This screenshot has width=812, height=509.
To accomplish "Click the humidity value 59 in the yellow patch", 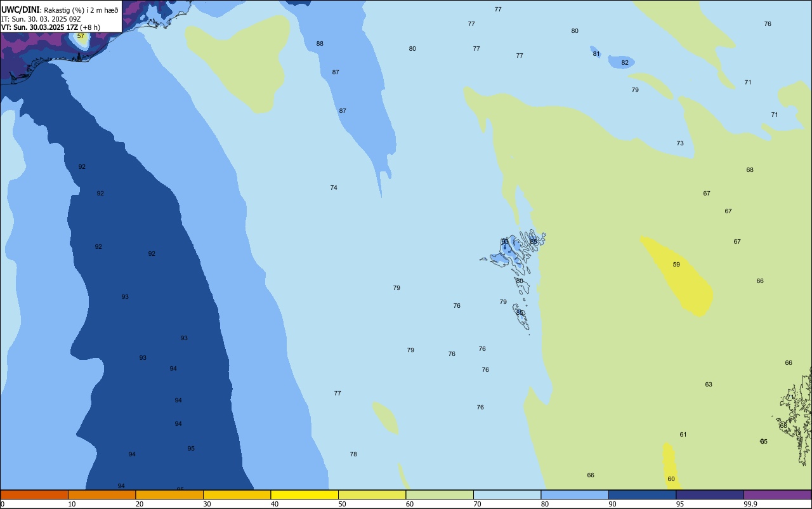I will (676, 265).
